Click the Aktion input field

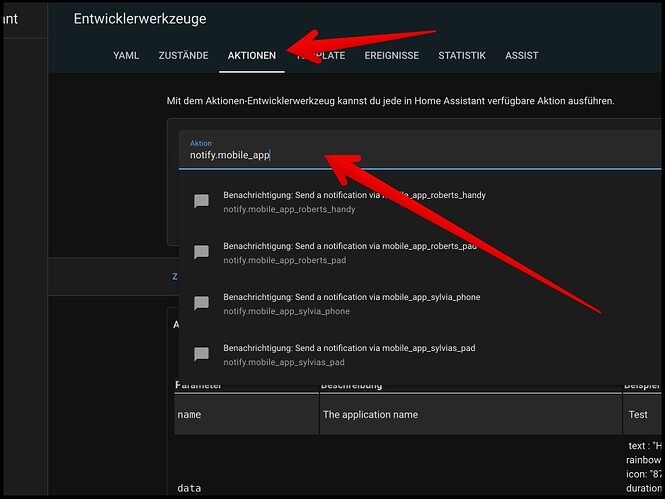420,150
